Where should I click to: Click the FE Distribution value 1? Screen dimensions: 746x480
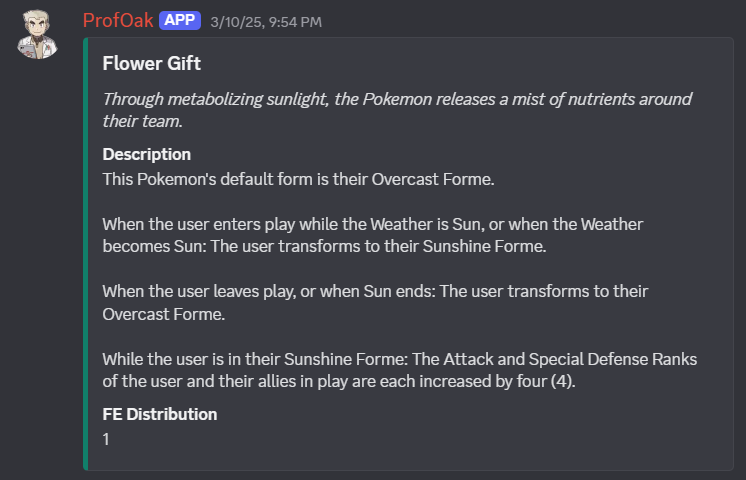[106, 439]
